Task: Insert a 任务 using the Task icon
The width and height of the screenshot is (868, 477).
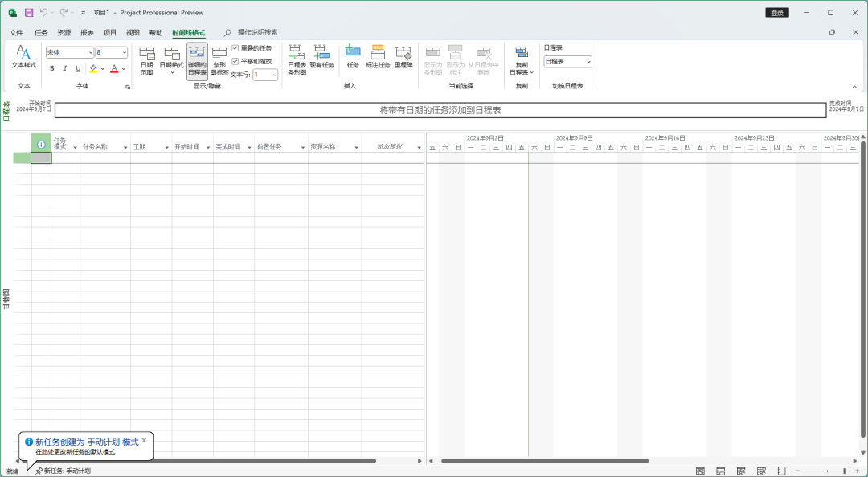Action: click(x=352, y=59)
